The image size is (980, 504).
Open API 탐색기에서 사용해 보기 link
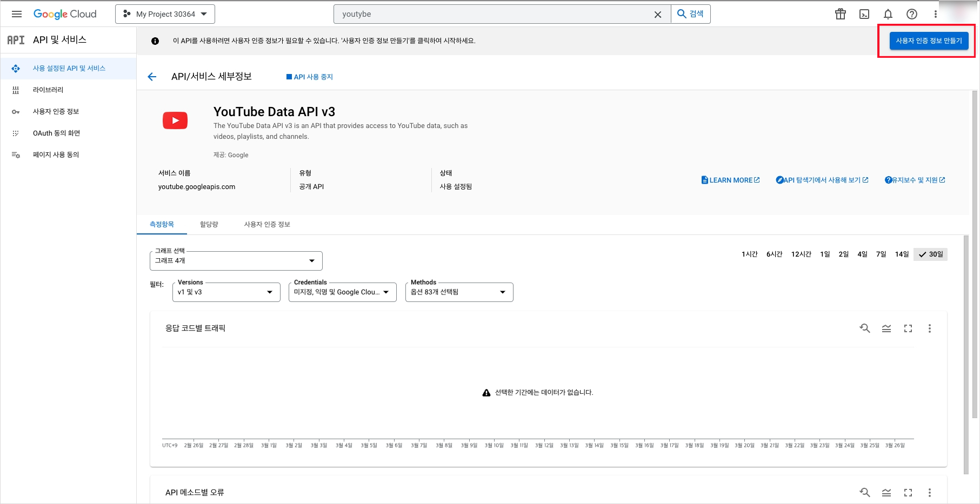coord(822,180)
